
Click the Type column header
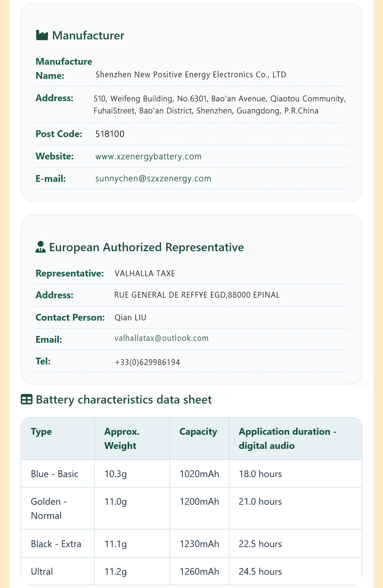coord(58,439)
